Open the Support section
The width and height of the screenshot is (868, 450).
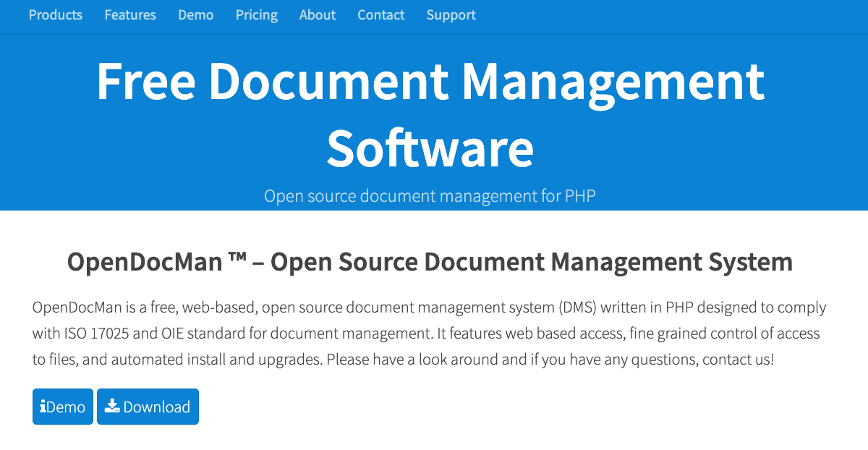pyautogui.click(x=451, y=14)
